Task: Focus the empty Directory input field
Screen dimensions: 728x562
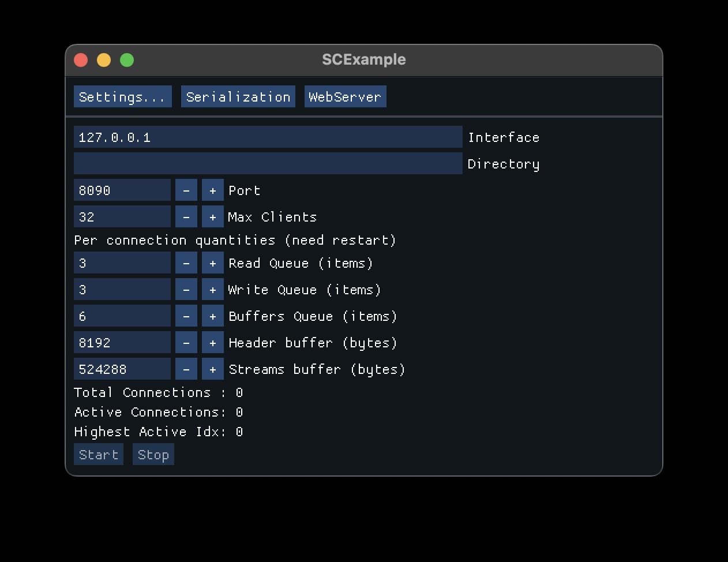Action: [268, 164]
